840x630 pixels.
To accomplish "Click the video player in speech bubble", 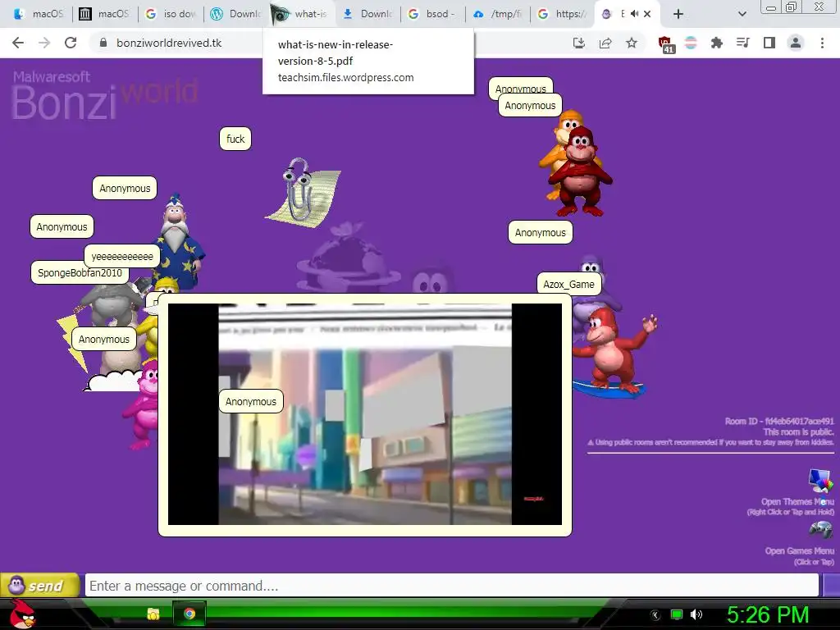I will coord(365,414).
